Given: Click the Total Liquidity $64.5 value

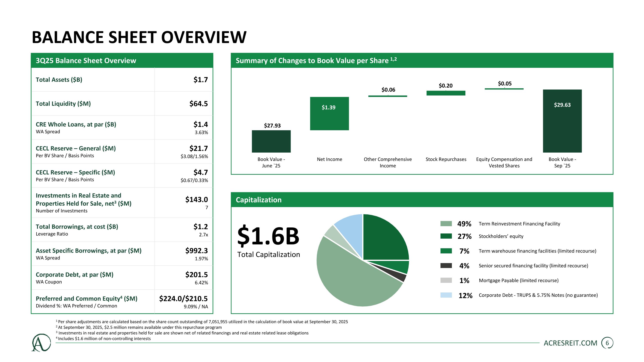Looking at the screenshot, I should [199, 104].
